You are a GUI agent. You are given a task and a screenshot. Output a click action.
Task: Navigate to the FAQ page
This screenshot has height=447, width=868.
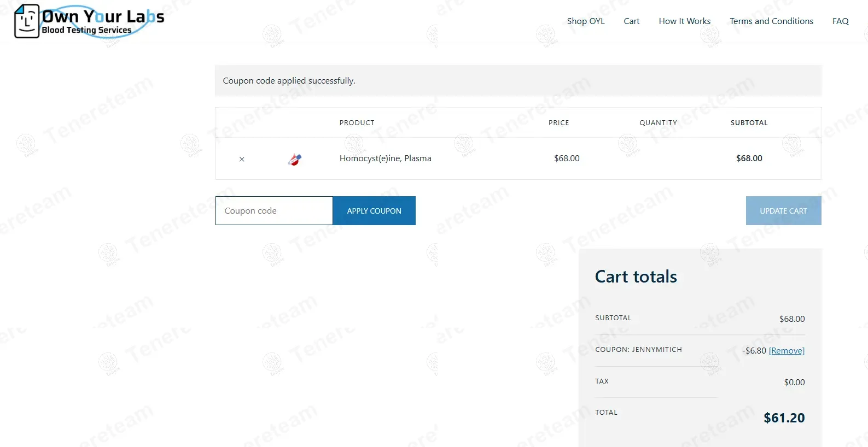click(840, 21)
